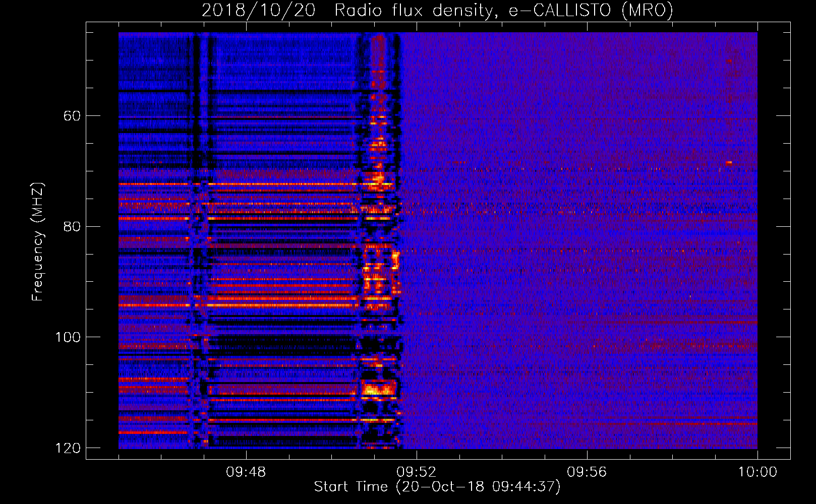Click the 09:48 time tick label
This screenshot has width=816, height=504.
pyautogui.click(x=246, y=472)
